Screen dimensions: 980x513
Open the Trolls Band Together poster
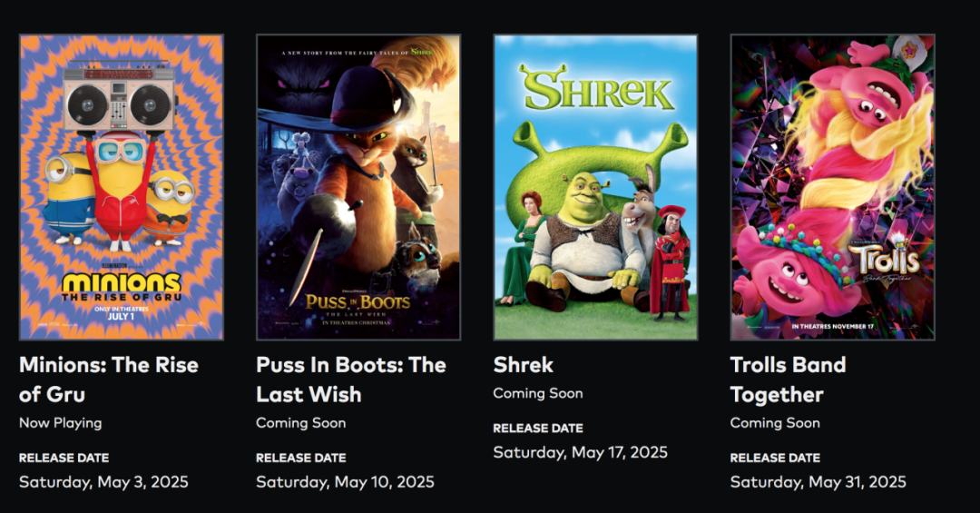pos(832,187)
